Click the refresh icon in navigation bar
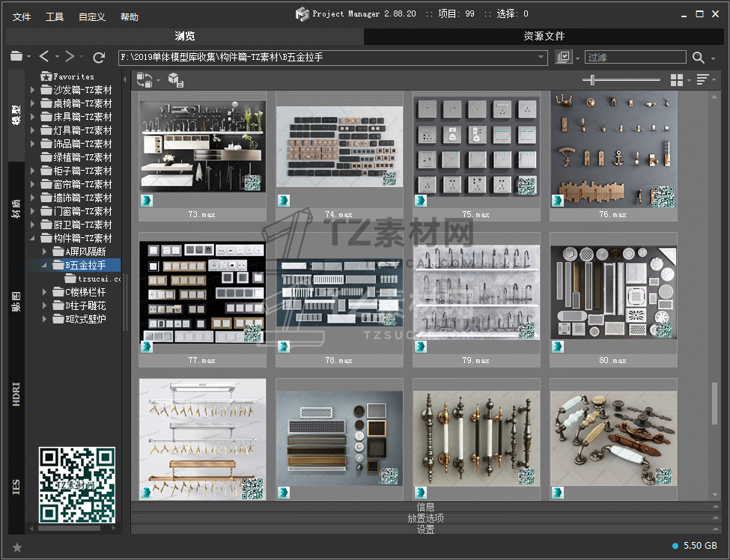The height and width of the screenshot is (560, 730). (99, 57)
